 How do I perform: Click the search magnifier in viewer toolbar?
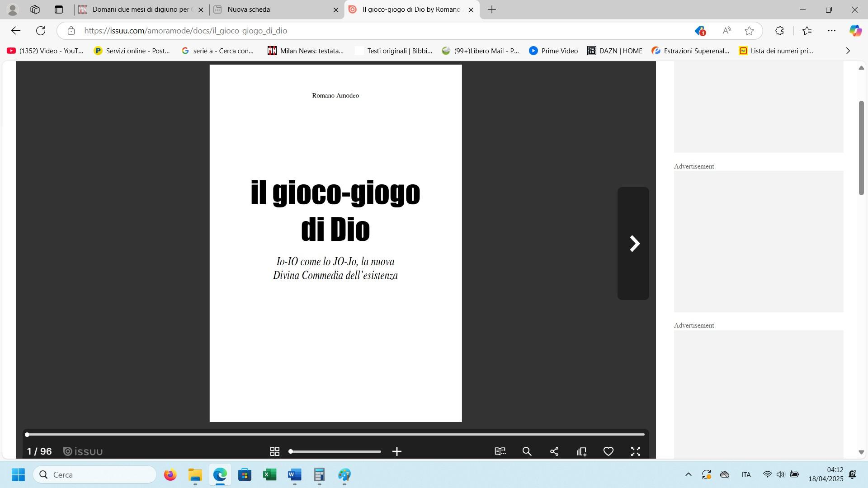click(x=527, y=451)
